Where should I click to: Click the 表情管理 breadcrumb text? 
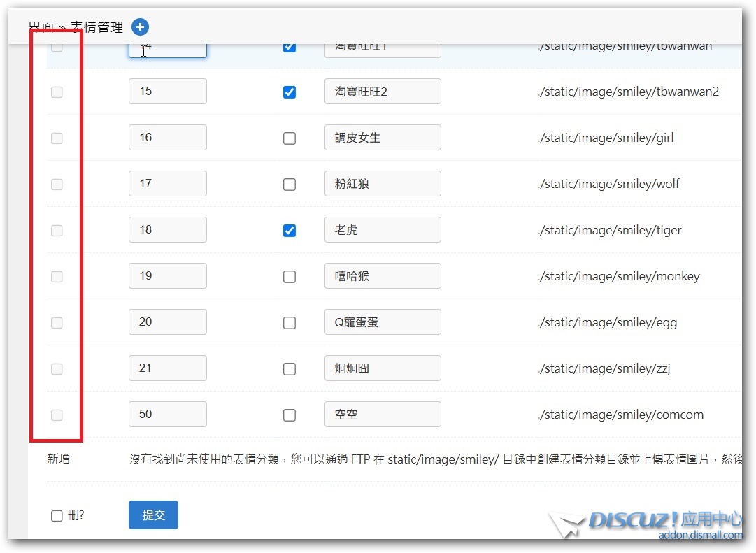[97, 27]
